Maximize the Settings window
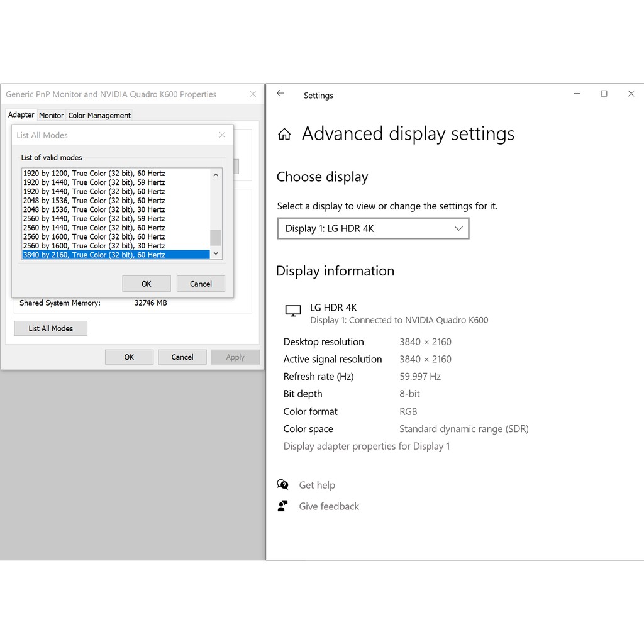 pos(604,94)
